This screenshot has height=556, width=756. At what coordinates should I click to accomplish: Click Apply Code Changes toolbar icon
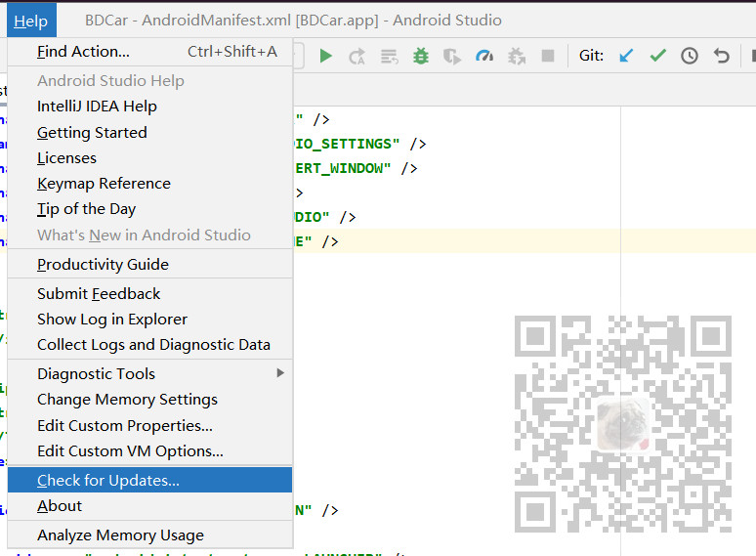(389, 57)
